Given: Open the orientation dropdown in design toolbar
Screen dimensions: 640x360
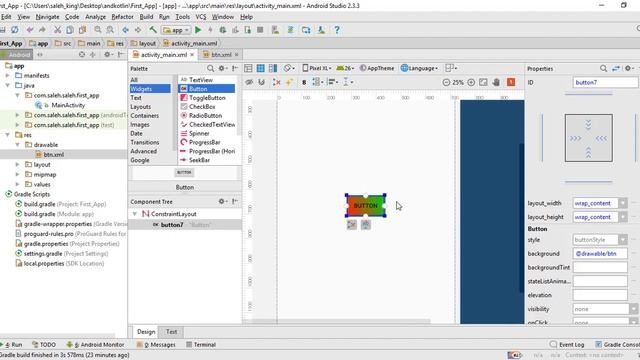Looking at the screenshot, I should (x=289, y=68).
